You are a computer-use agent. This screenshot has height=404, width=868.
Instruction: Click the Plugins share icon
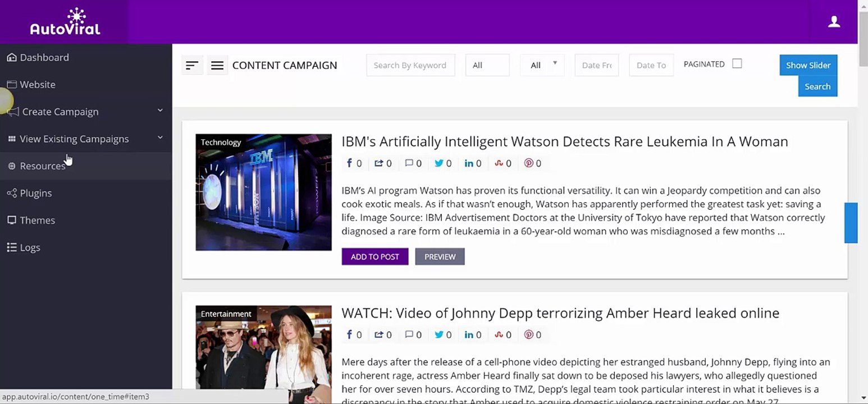[x=12, y=193]
